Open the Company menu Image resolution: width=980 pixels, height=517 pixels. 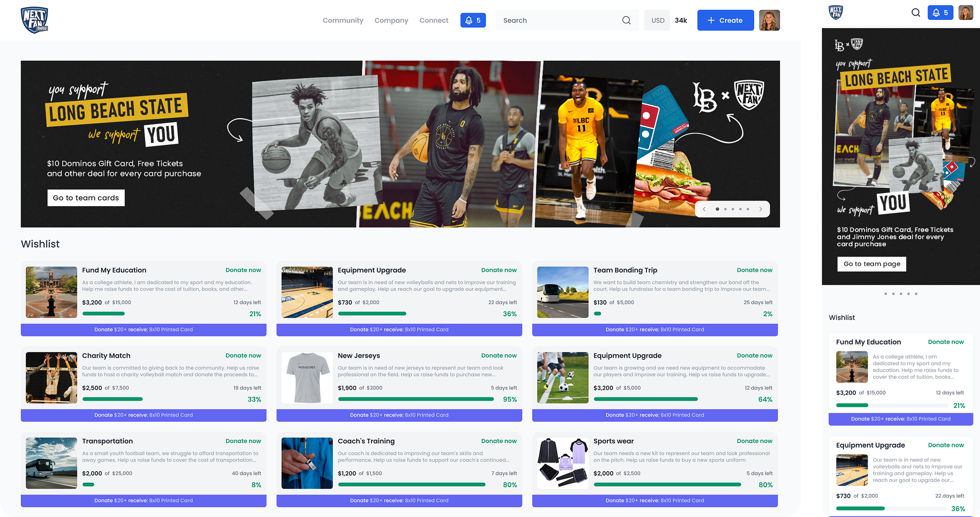pyautogui.click(x=391, y=20)
